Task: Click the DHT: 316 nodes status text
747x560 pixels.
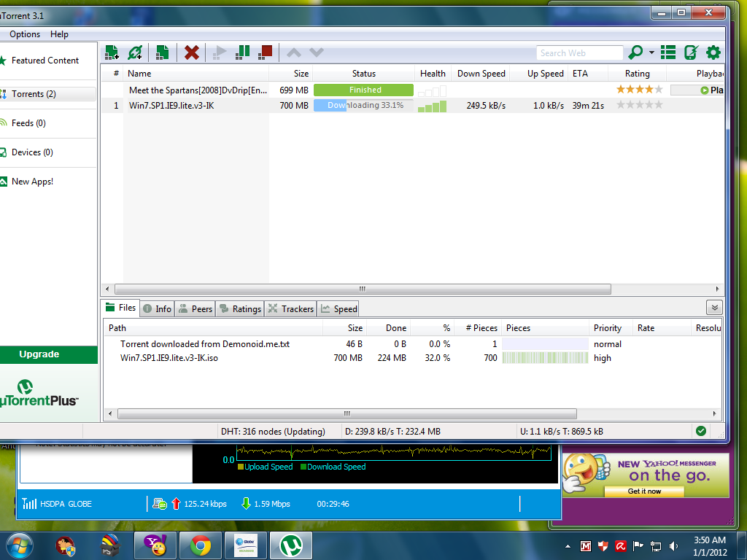Action: click(273, 432)
